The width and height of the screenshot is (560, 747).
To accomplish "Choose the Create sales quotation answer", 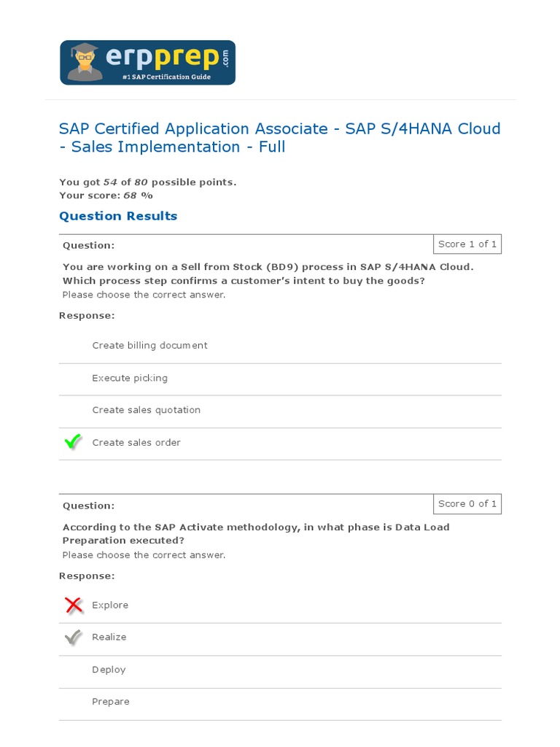I will [x=146, y=410].
